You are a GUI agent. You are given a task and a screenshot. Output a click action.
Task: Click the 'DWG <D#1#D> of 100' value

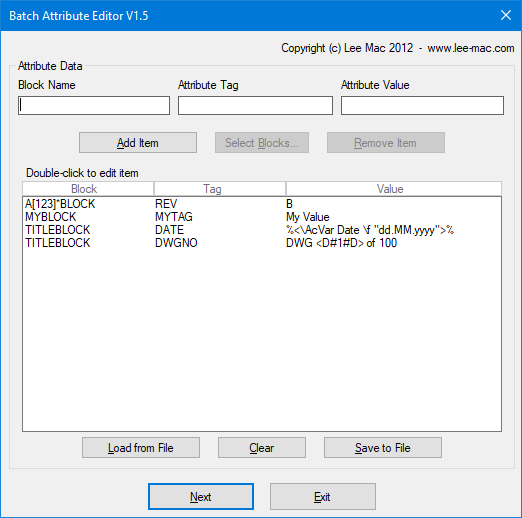click(341, 243)
